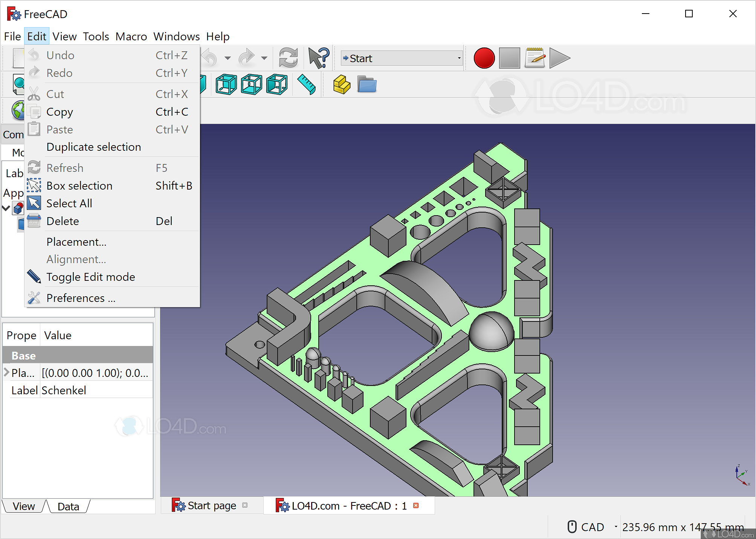Click the Start dropdown workbench selector

click(402, 57)
